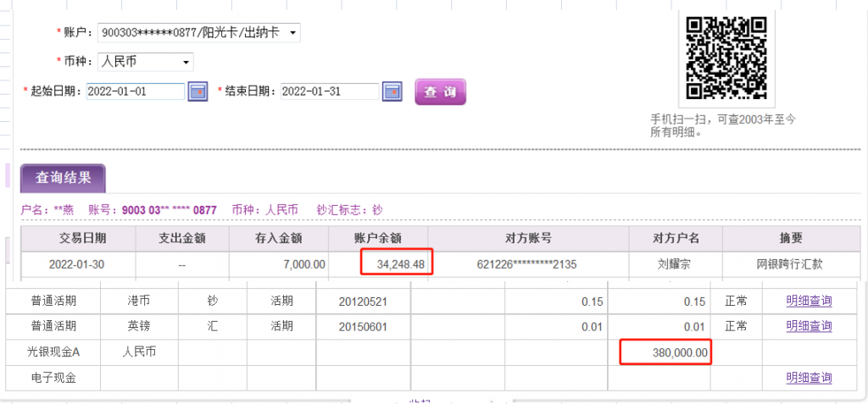
Task: Click the 英镑 currency cell
Action: pyautogui.click(x=139, y=327)
